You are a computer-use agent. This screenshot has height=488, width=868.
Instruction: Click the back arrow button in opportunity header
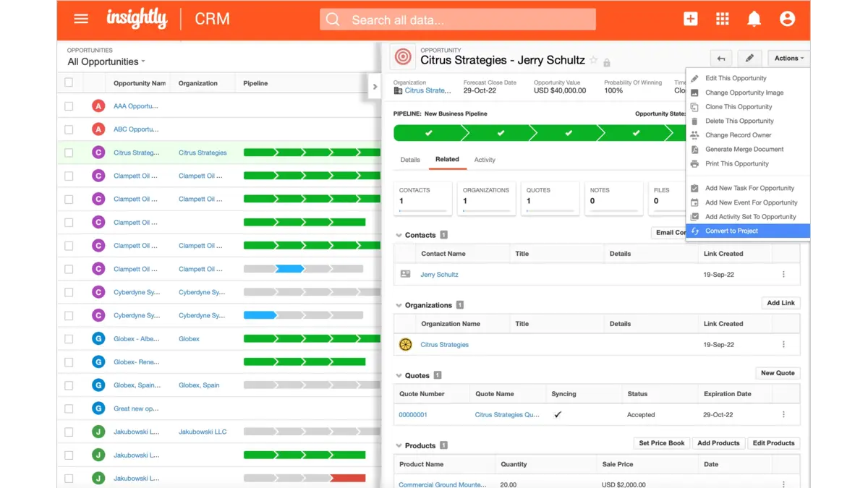click(x=721, y=59)
